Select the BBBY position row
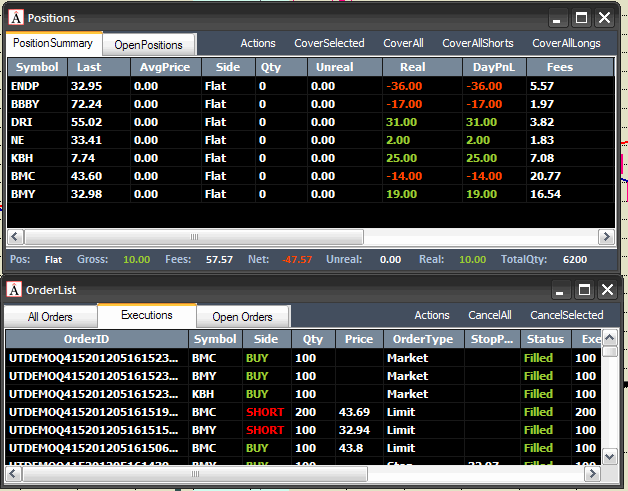 [311, 104]
